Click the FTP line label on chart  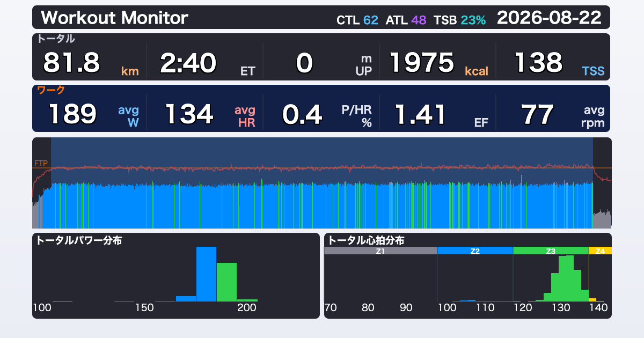pyautogui.click(x=41, y=163)
